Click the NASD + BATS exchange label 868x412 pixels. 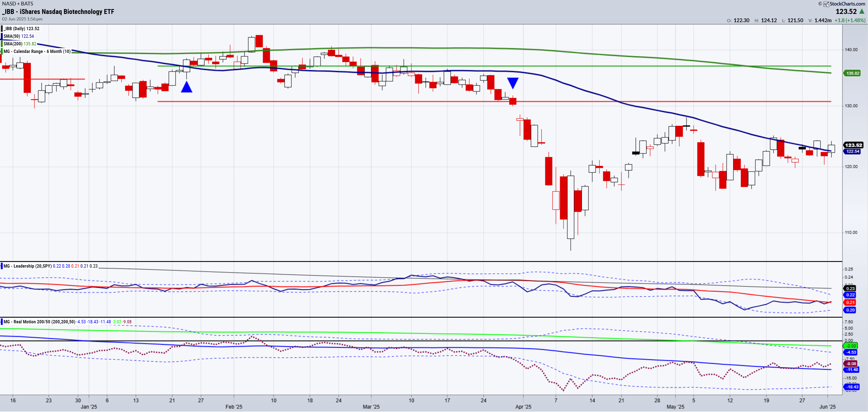tap(18, 4)
